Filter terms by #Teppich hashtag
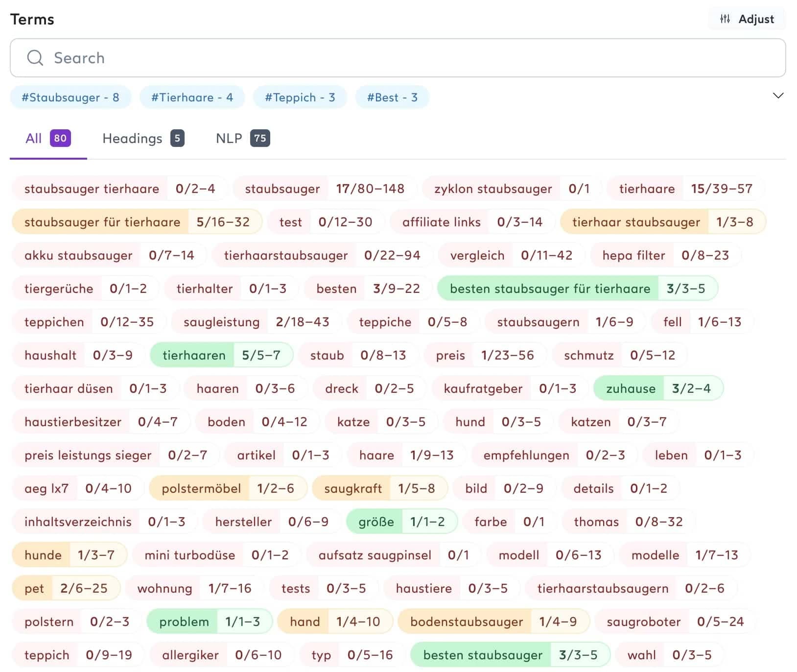797x672 pixels. [300, 97]
